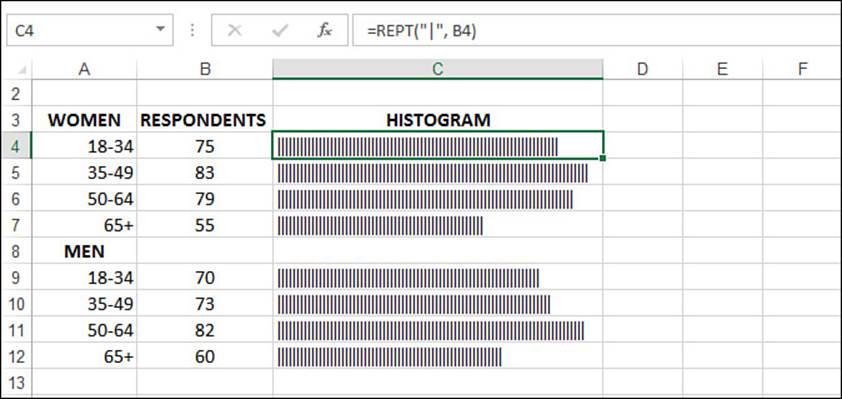Click the HISTOGRAM header cell
The image size is (842, 399).
438,120
